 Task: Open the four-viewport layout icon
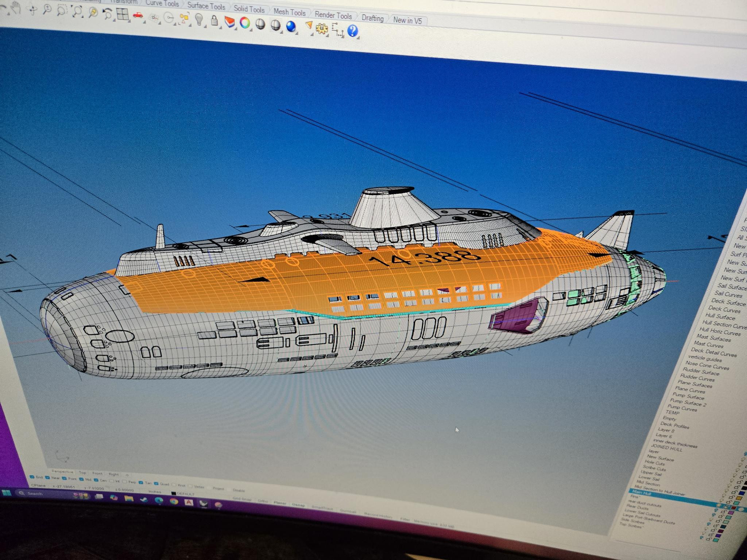pos(123,15)
